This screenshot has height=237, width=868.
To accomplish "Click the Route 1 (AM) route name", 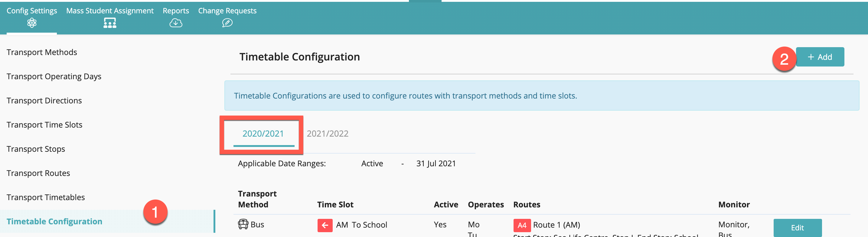I will 556,225.
